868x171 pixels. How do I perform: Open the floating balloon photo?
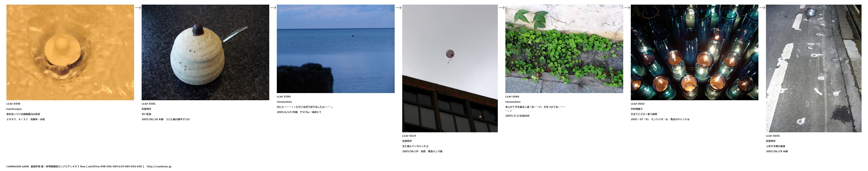click(x=450, y=69)
